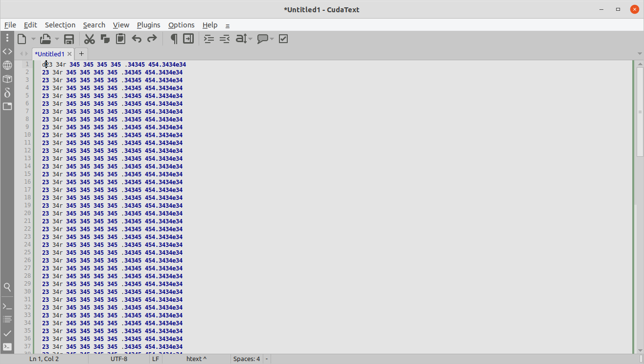Open the Edit menu
This screenshot has height=364, width=644.
click(30, 25)
